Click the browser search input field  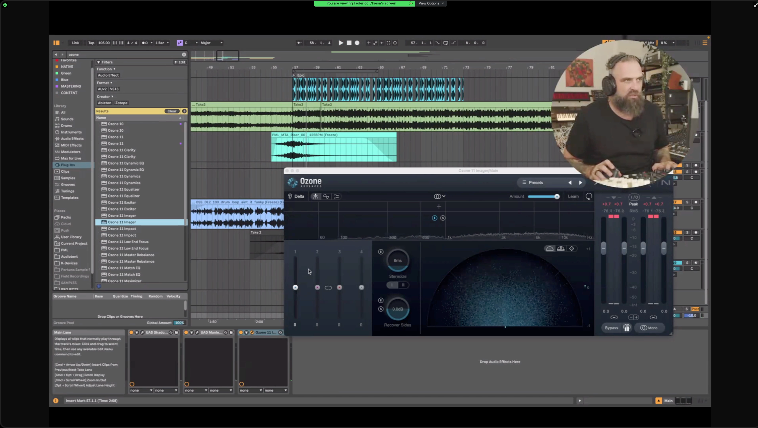124,55
